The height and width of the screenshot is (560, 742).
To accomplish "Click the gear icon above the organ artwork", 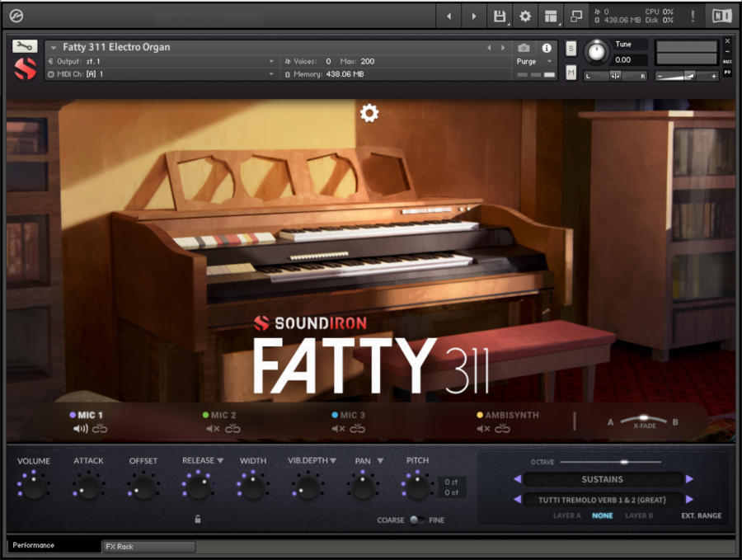I will point(369,113).
